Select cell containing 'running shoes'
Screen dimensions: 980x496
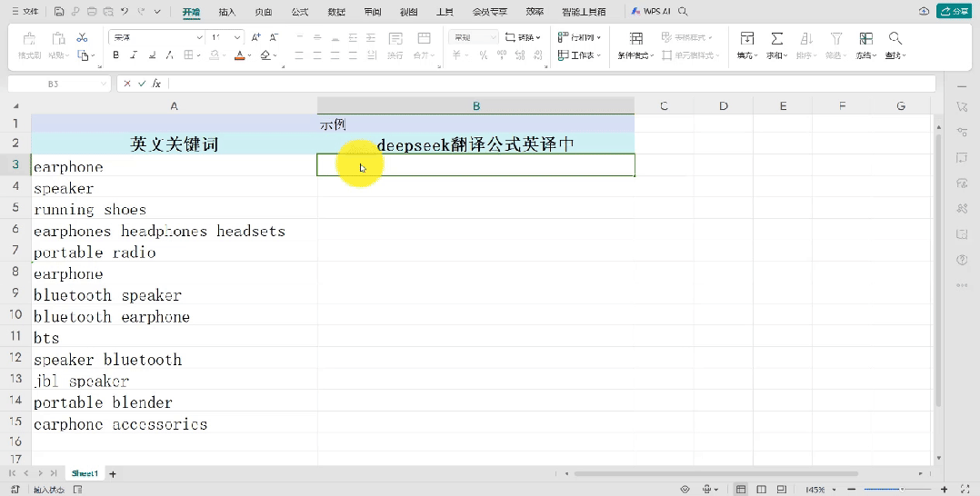175,209
